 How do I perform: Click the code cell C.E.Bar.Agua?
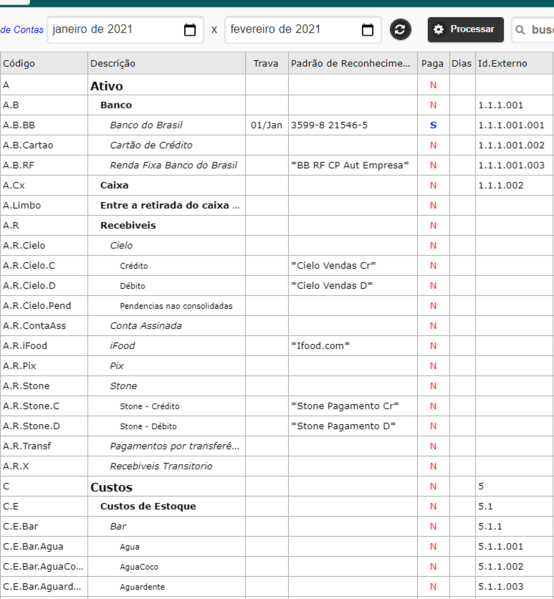(x=44, y=547)
